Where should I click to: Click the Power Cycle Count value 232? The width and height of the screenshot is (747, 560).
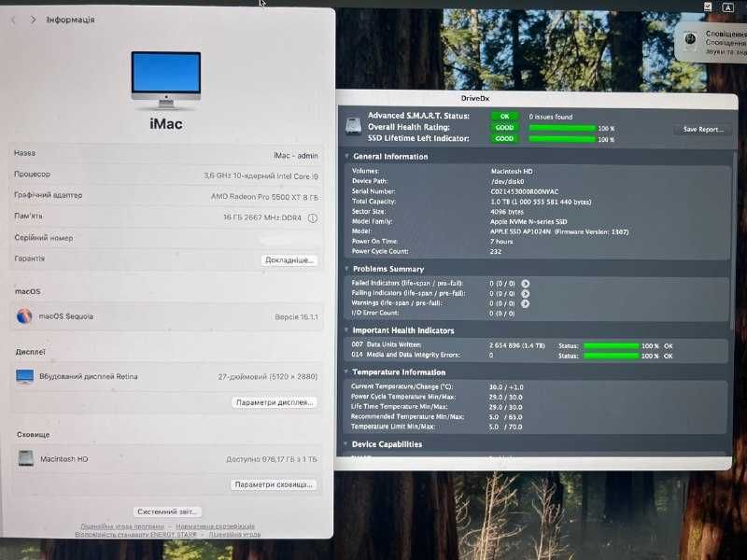[x=496, y=251]
